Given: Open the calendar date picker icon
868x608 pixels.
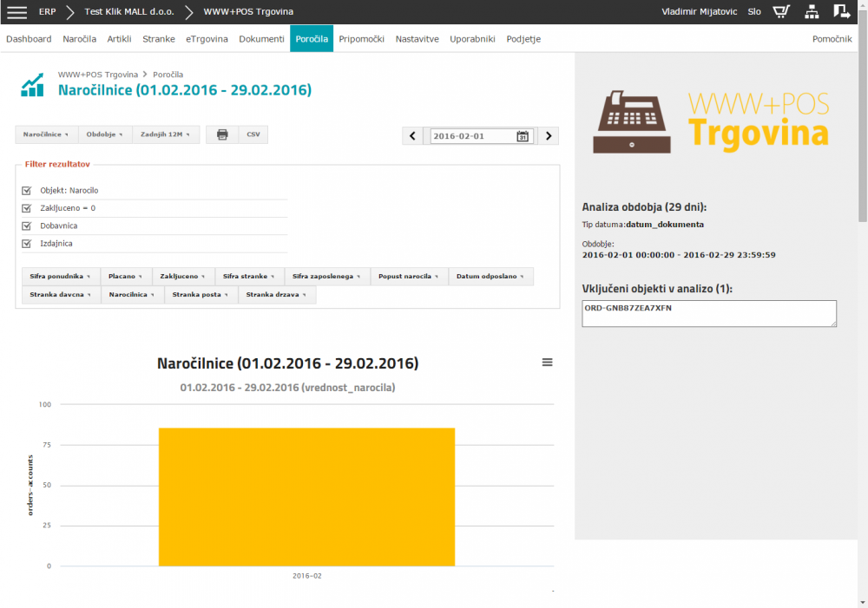Looking at the screenshot, I should (x=523, y=136).
